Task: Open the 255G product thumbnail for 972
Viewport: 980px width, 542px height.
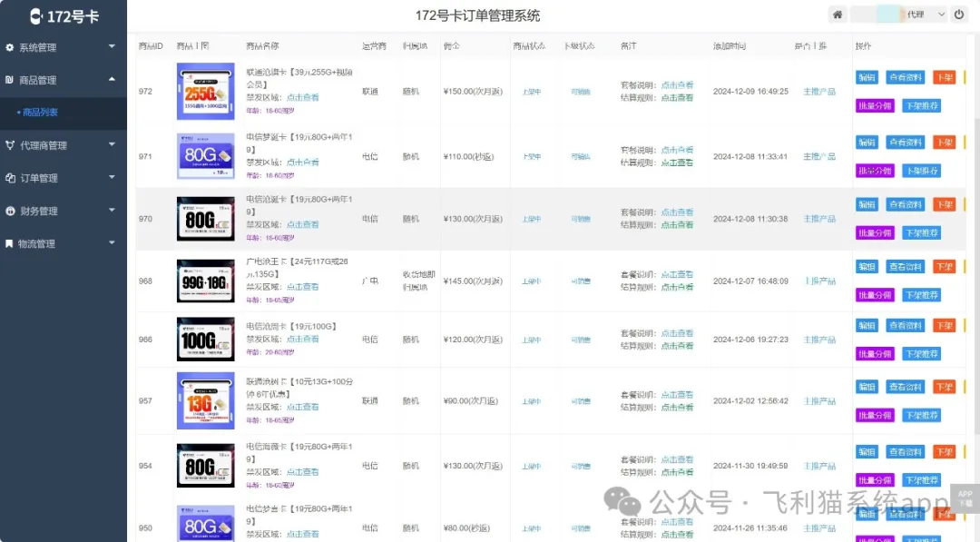Action: (206, 92)
